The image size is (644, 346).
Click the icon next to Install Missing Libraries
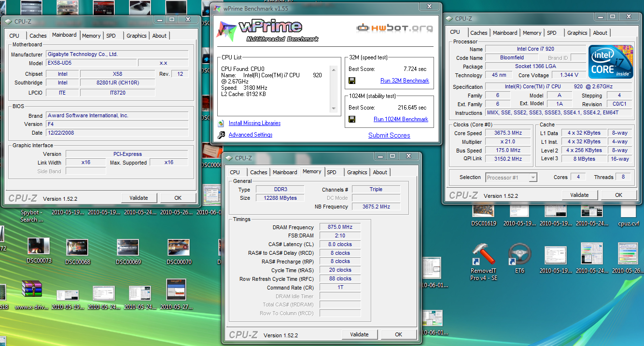coord(221,123)
